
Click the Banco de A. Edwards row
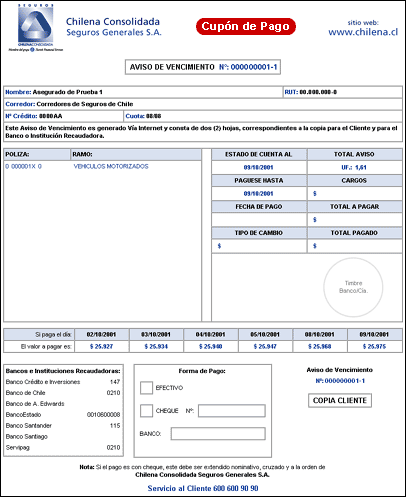[x=63, y=404]
